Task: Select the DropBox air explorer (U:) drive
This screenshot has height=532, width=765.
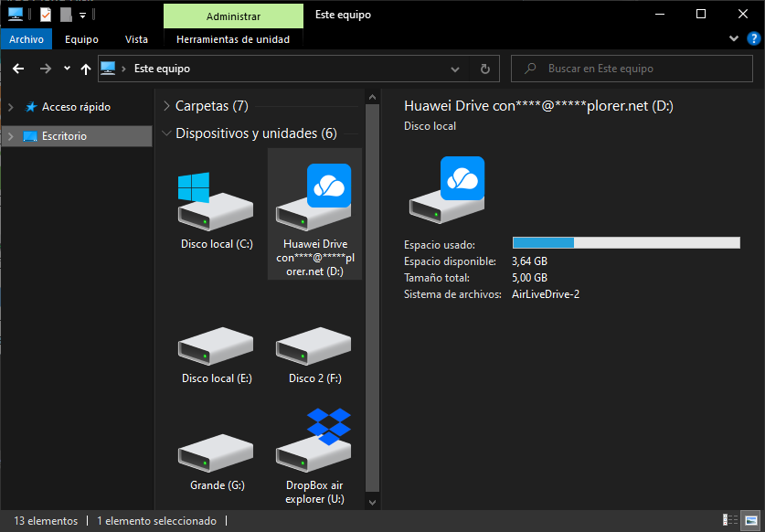Action: click(x=314, y=456)
